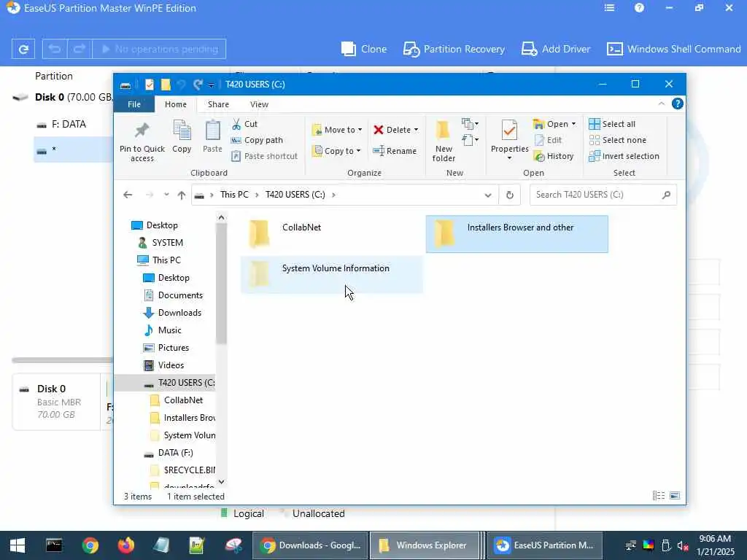Open the recent locations dropdown arrow

click(166, 194)
